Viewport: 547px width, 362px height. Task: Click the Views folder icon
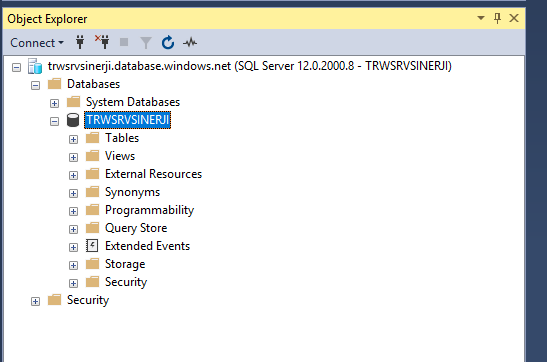point(92,156)
